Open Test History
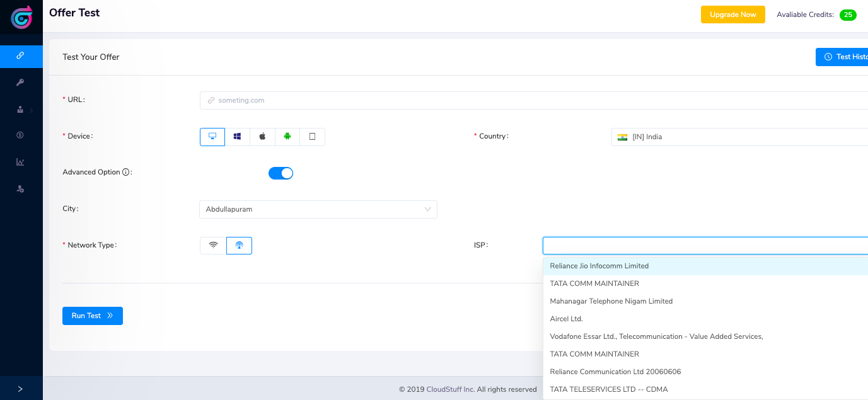The image size is (868, 400). pyautogui.click(x=842, y=57)
